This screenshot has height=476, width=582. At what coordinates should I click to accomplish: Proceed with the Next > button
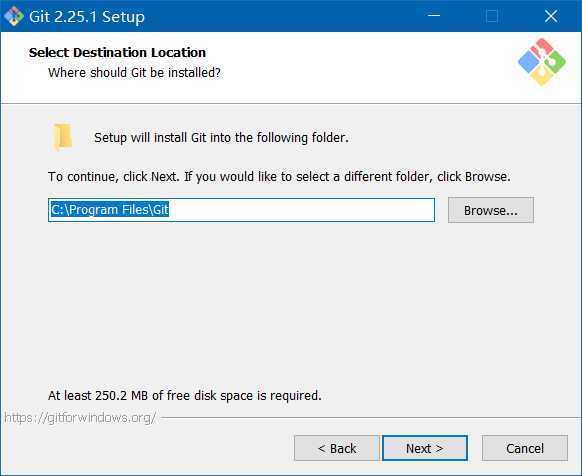point(425,448)
